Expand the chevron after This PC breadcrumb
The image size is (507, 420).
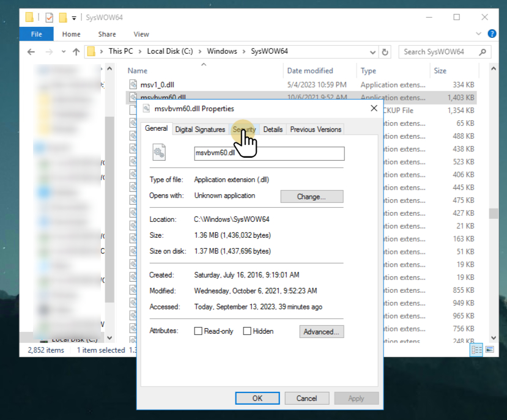pyautogui.click(x=140, y=52)
